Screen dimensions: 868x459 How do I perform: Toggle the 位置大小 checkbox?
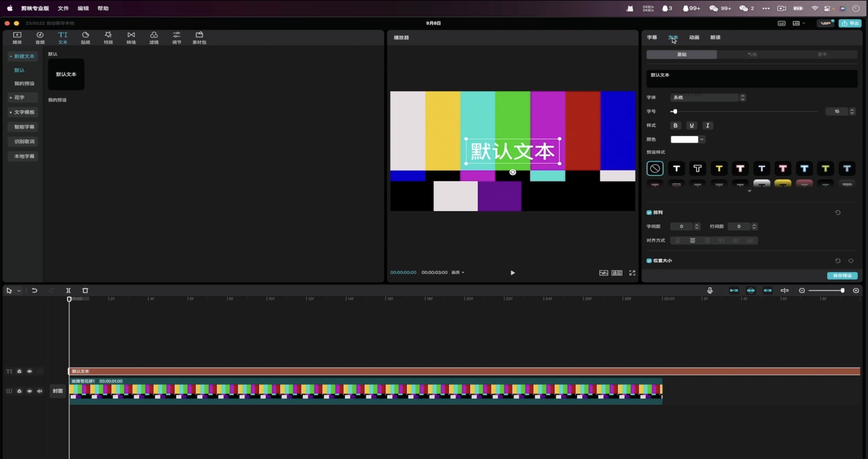[x=649, y=261]
